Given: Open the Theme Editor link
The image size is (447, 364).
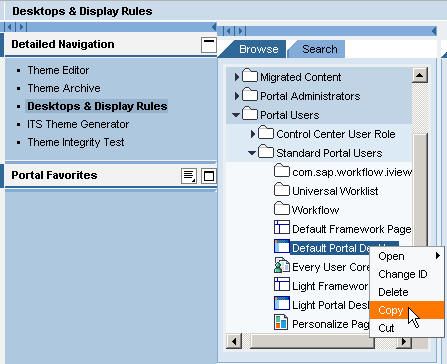Looking at the screenshot, I should (58, 70).
